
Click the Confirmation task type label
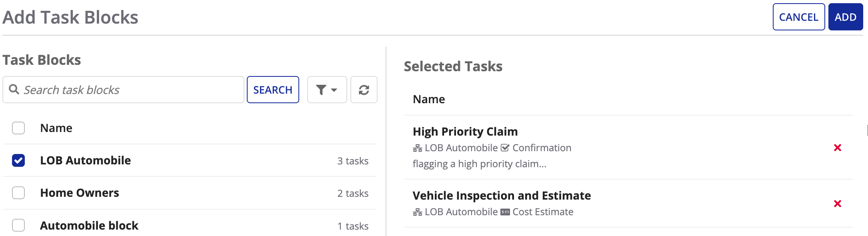pyautogui.click(x=542, y=148)
